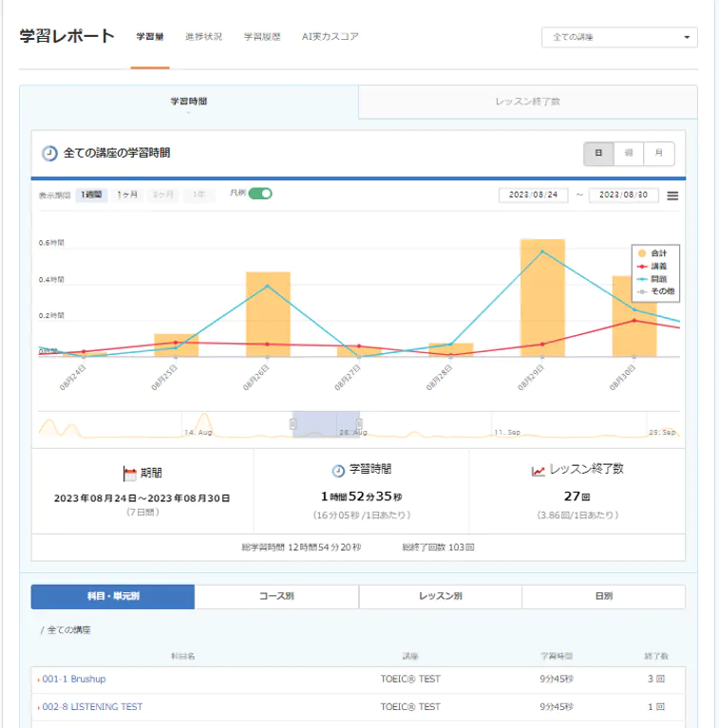The image size is (719, 728).
Task: Click the line chart icon beside レッスン終了数
Action: click(539, 470)
